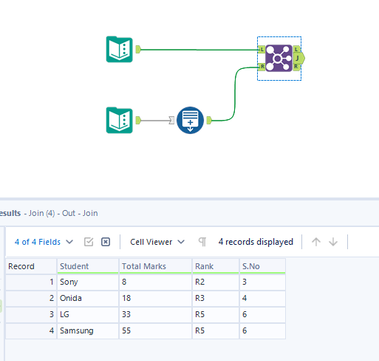Select Total Marks cell 18
379x361 pixels.
[x=155, y=298]
